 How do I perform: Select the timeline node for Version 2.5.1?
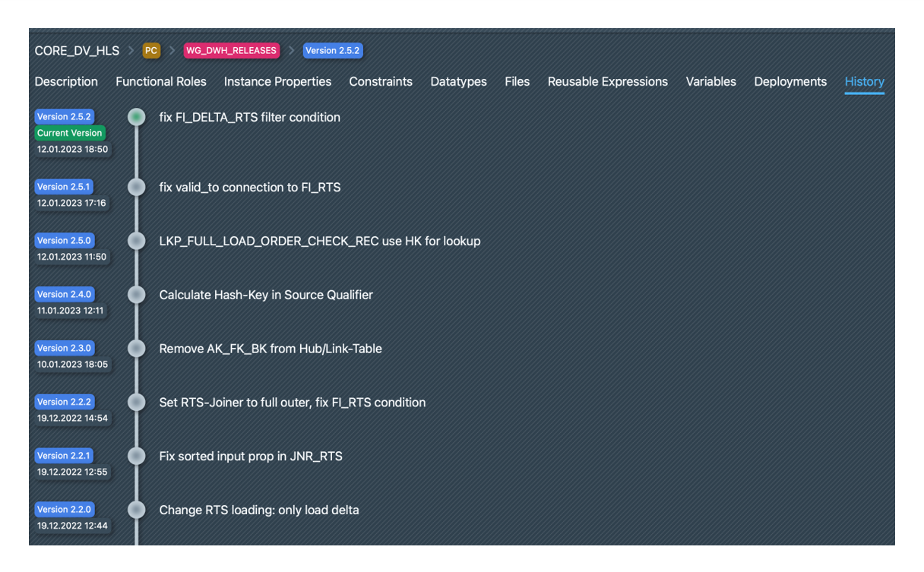point(137,187)
